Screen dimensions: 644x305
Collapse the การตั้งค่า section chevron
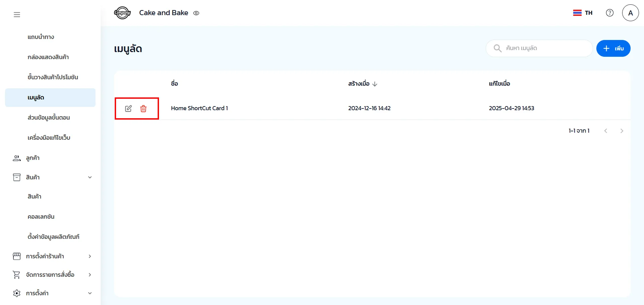[x=90, y=293]
